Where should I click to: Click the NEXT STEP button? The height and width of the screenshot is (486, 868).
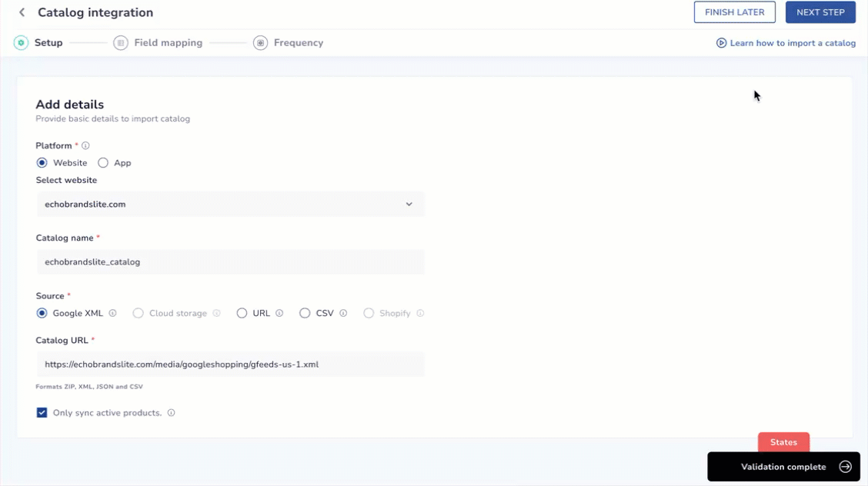click(x=820, y=12)
